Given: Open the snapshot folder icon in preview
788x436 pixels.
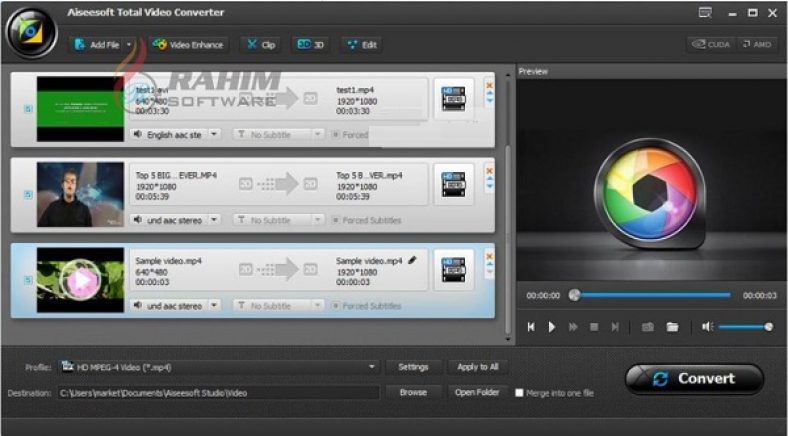Looking at the screenshot, I should [673, 327].
